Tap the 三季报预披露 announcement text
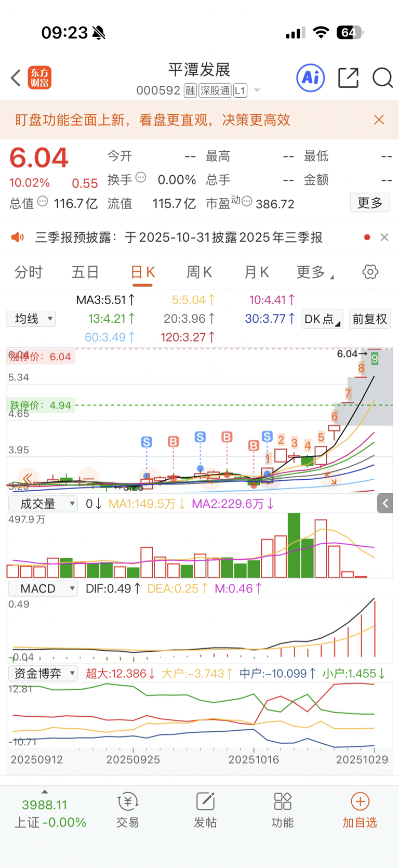399x868 pixels. tap(179, 238)
